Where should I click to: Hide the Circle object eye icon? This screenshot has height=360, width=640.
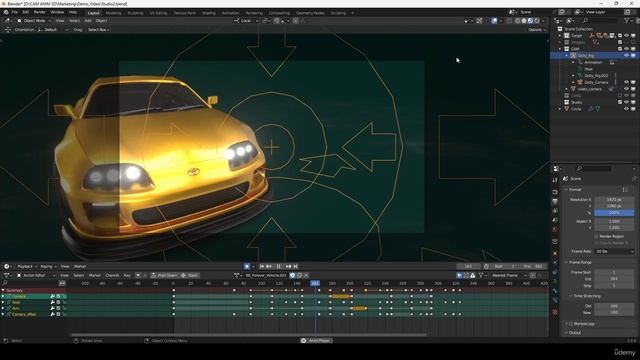627,109
